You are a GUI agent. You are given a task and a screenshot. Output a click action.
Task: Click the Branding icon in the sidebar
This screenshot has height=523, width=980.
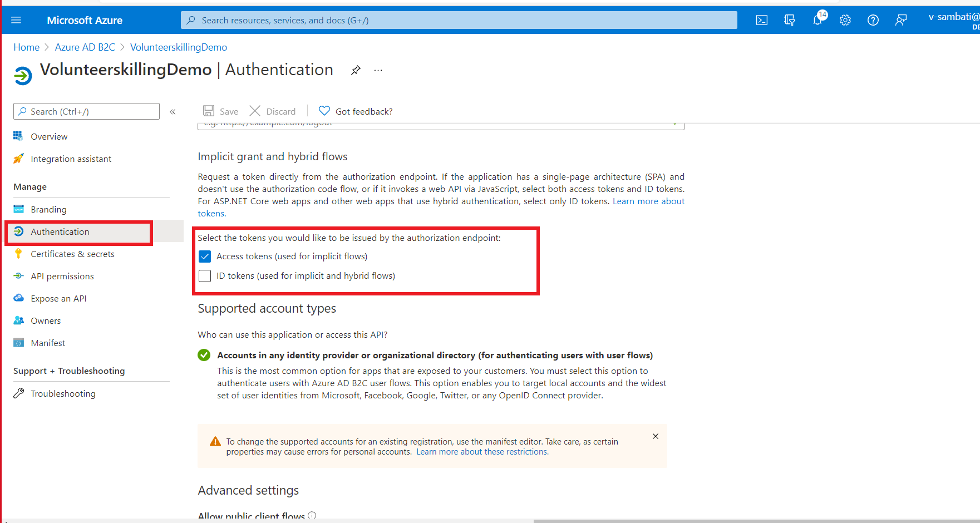(18, 209)
